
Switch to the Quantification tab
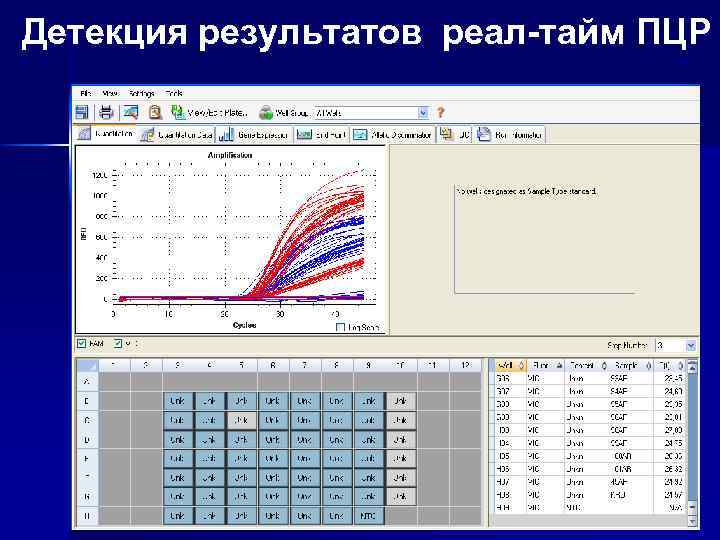[x=106, y=134]
